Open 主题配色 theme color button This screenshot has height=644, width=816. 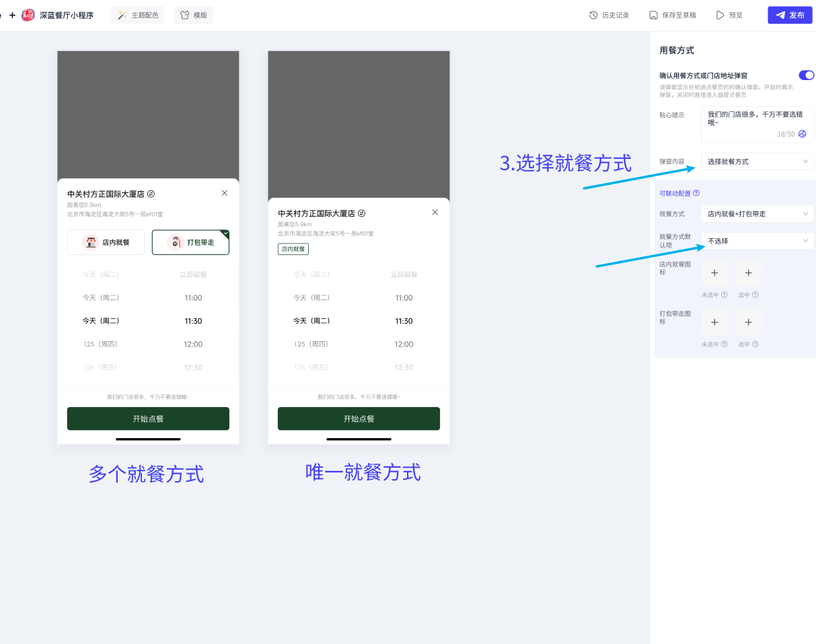(x=138, y=15)
